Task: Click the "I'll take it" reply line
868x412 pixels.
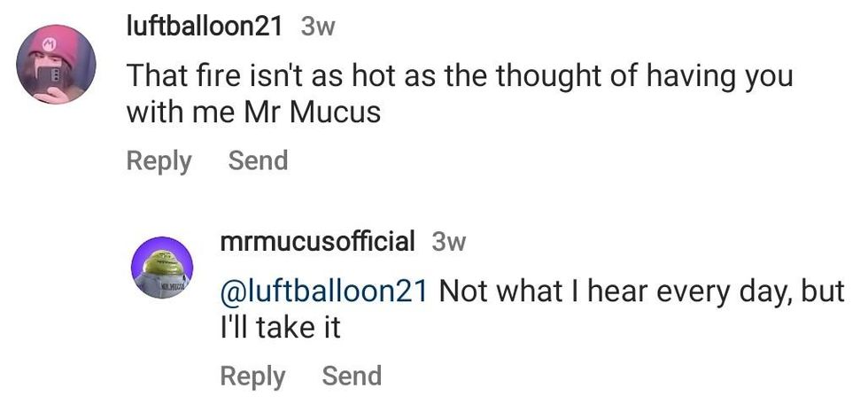Action: coord(280,328)
